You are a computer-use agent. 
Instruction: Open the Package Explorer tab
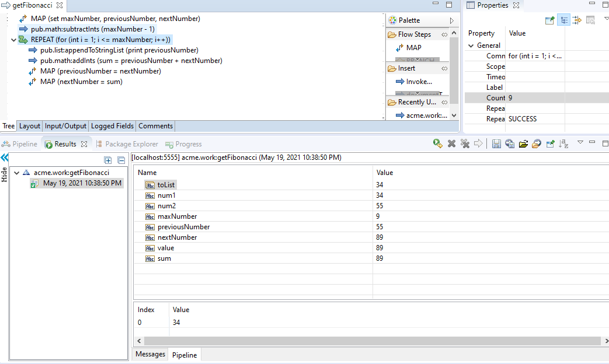127,144
